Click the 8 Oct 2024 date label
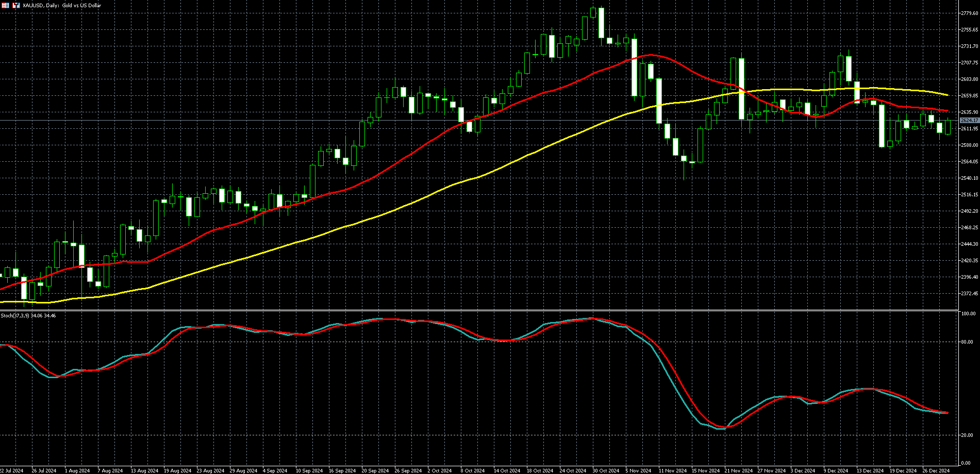The width and height of the screenshot is (980, 474). click(x=473, y=471)
